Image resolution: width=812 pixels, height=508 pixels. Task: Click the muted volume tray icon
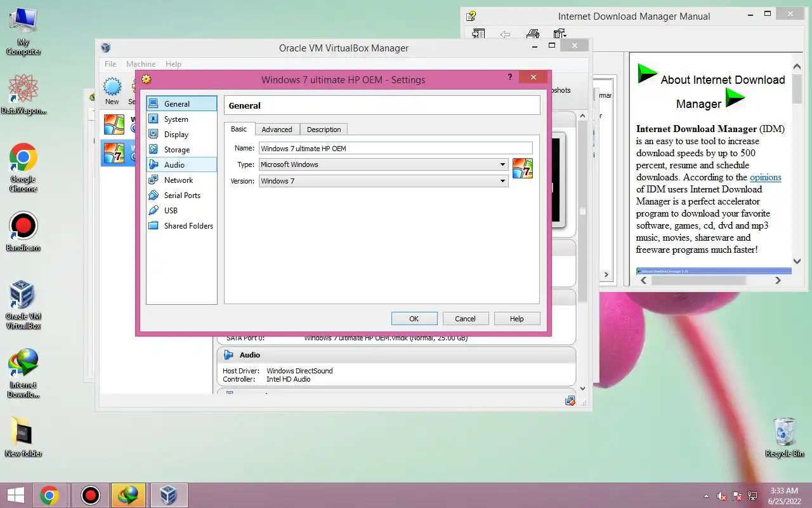point(721,495)
